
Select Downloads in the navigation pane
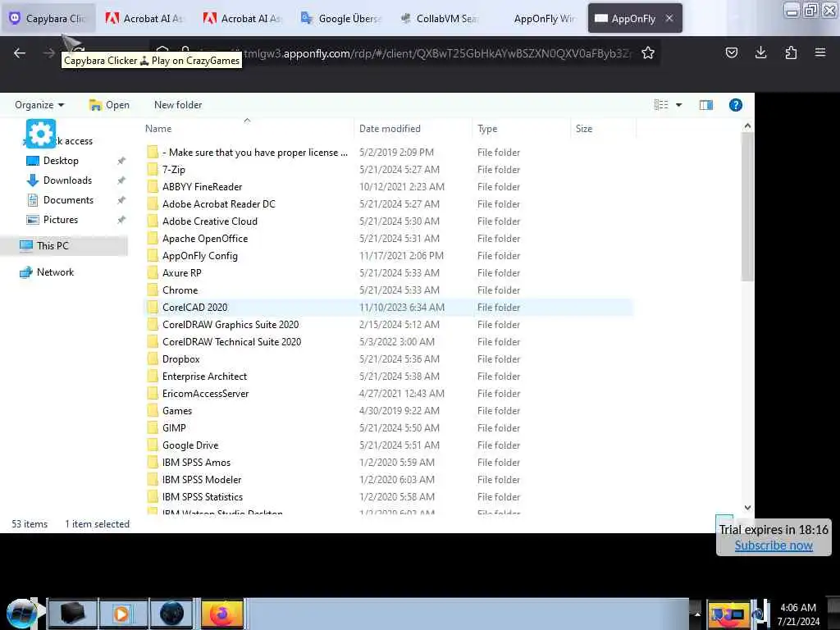click(67, 180)
